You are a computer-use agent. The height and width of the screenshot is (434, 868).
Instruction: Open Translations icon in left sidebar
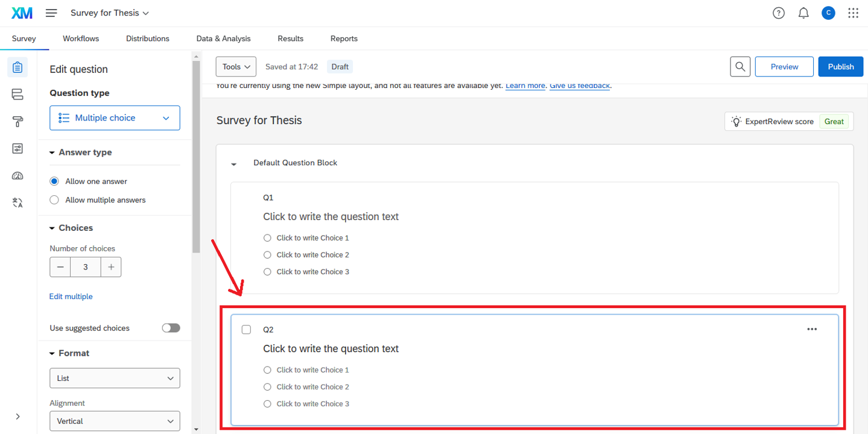click(17, 203)
